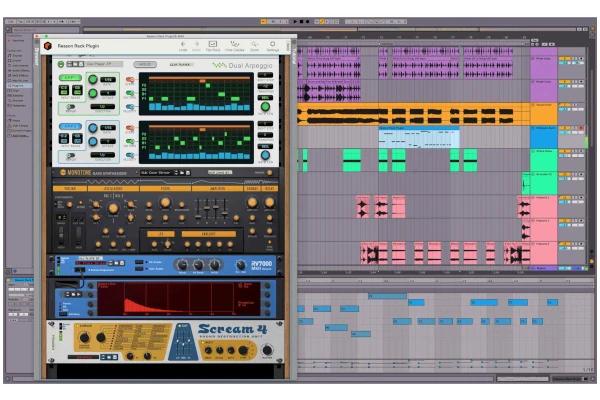600x400 pixels.
Task: Select the third orange section tab in Monotone
Action: click(x=165, y=188)
